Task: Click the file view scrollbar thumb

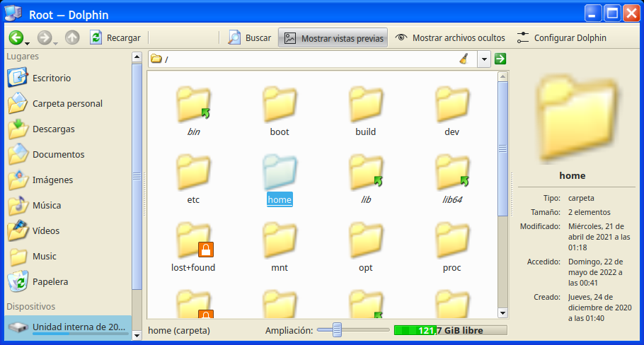Action: click(502, 148)
